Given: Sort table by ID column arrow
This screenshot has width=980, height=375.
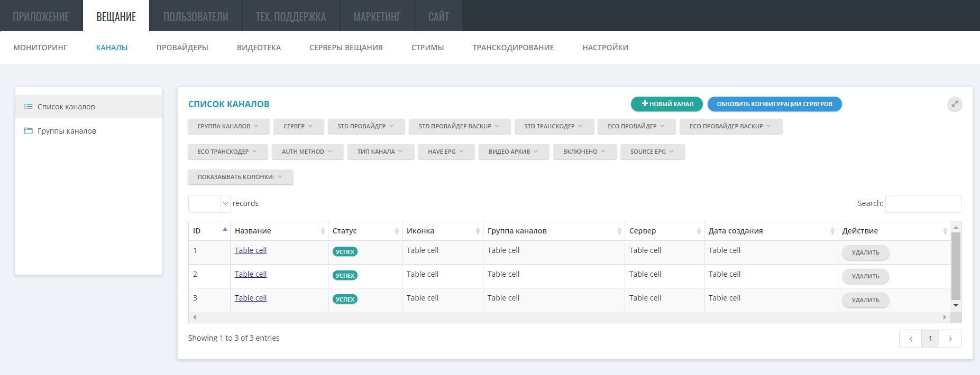Looking at the screenshot, I should 225,230.
